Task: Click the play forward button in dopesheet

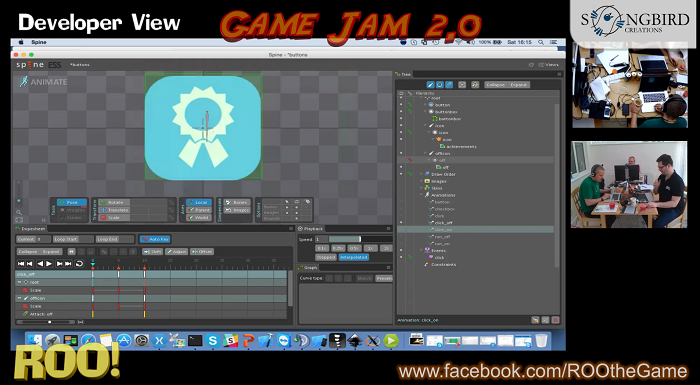Action: point(50,264)
